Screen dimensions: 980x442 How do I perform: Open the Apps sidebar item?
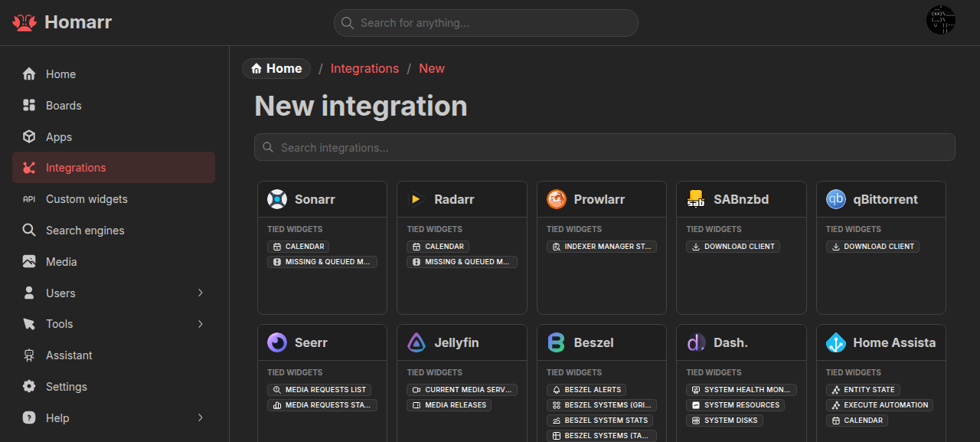[113, 136]
